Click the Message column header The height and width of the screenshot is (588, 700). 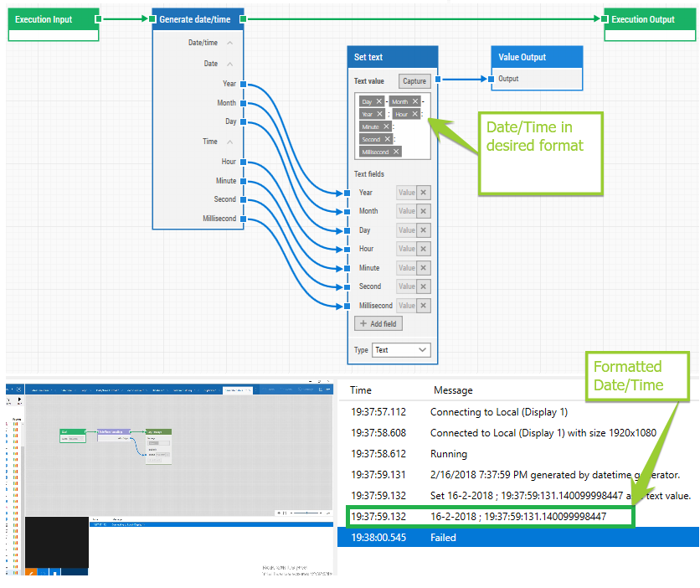click(x=453, y=390)
